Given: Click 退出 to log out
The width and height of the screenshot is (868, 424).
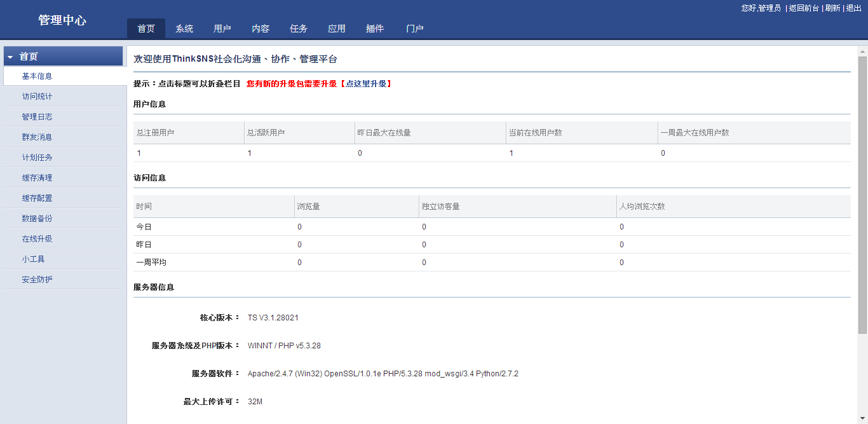Looking at the screenshot, I should coord(853,8).
